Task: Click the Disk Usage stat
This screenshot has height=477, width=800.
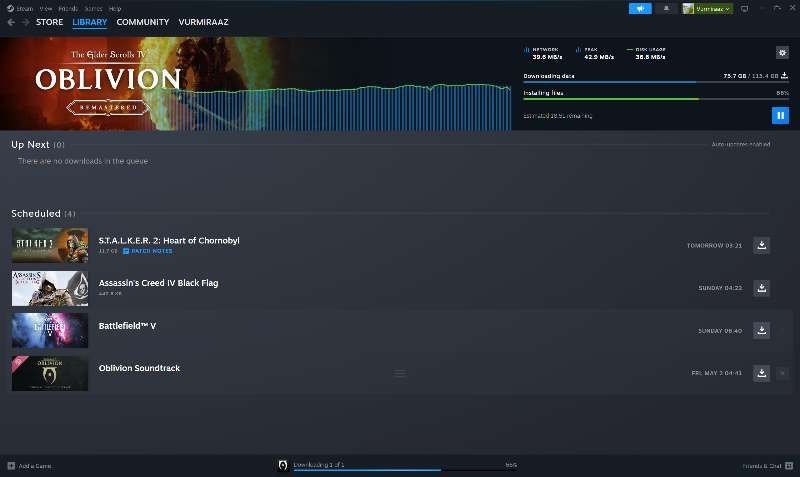Action: [646, 53]
